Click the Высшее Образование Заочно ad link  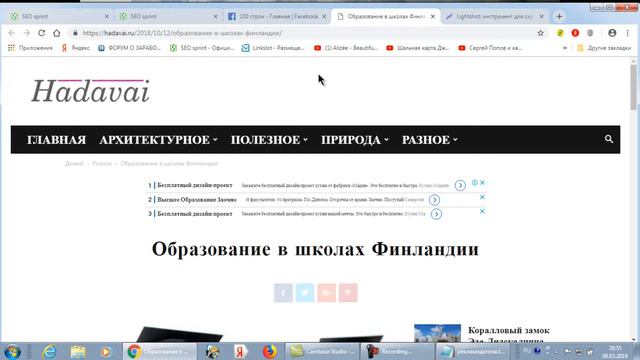[x=197, y=200]
